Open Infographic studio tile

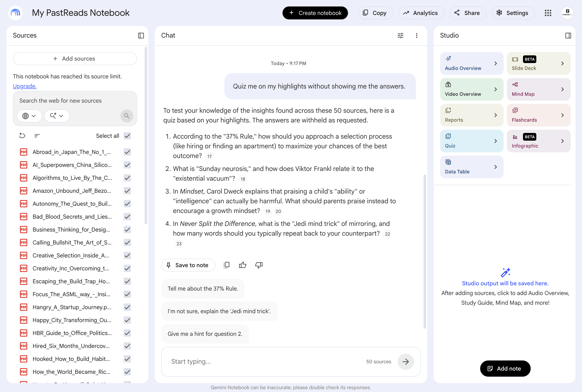point(539,141)
